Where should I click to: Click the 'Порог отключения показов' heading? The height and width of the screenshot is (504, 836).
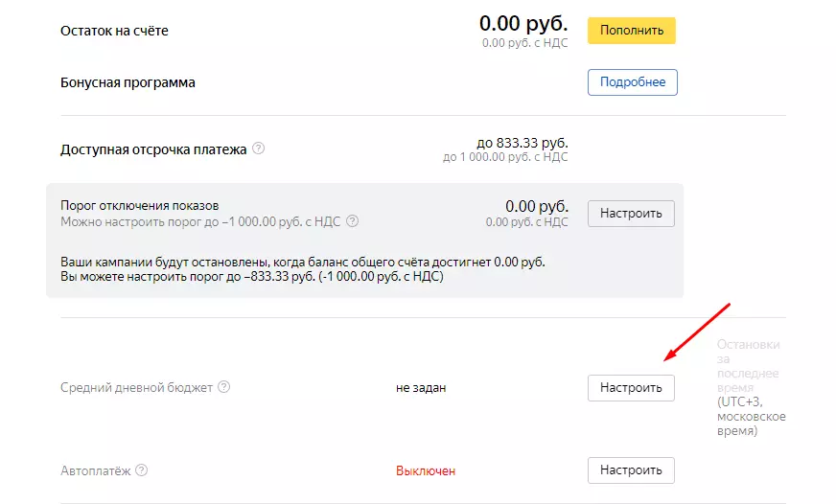coord(140,206)
